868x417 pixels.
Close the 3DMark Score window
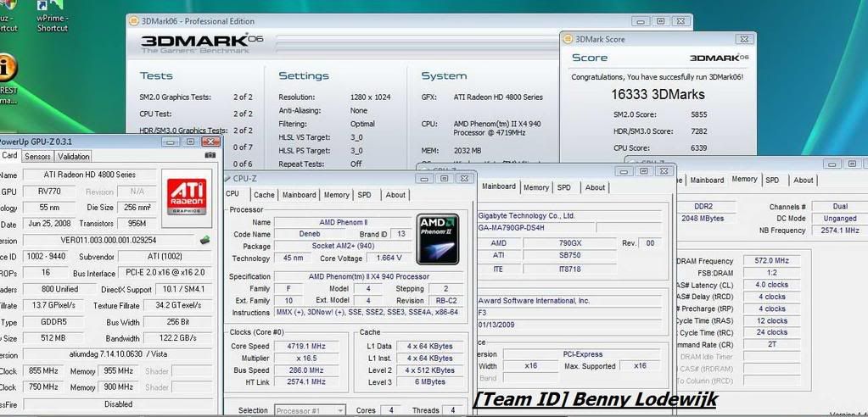[743, 39]
